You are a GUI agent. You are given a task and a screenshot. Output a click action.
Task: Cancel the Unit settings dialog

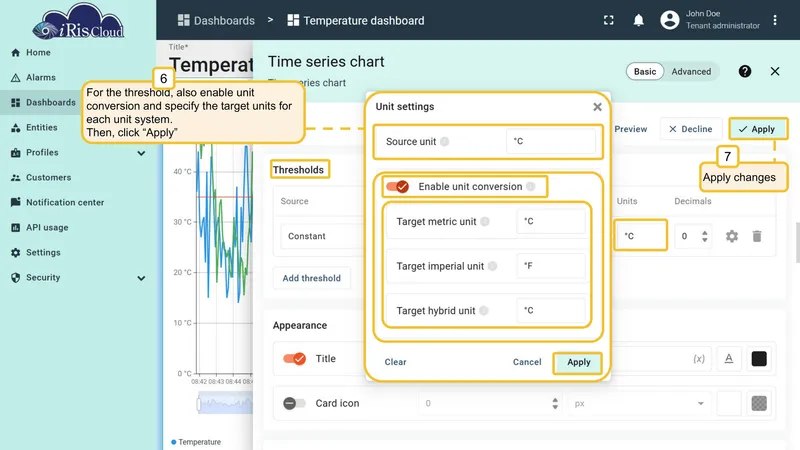[527, 362]
